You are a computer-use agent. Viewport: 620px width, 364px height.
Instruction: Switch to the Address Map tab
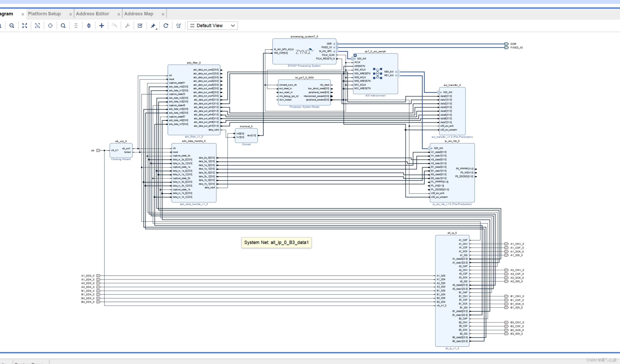pos(139,14)
